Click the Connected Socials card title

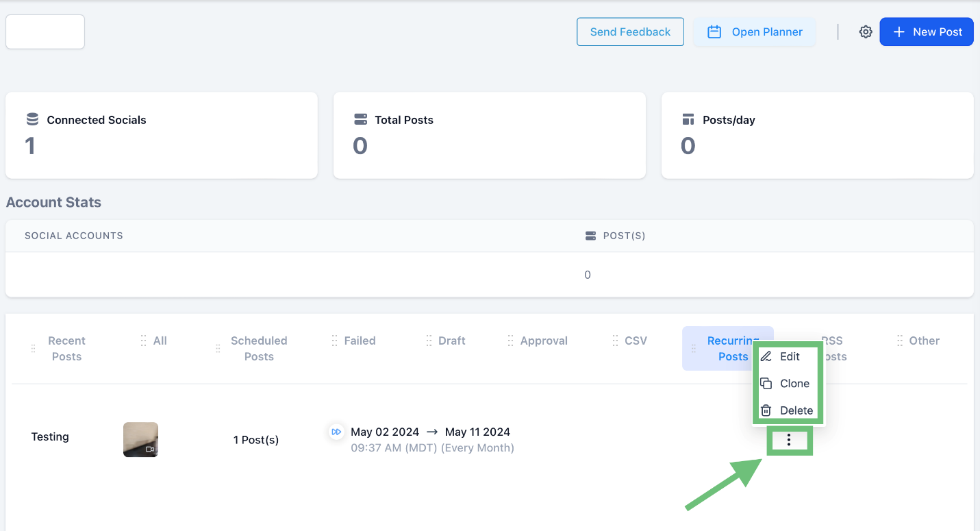pyautogui.click(x=97, y=120)
